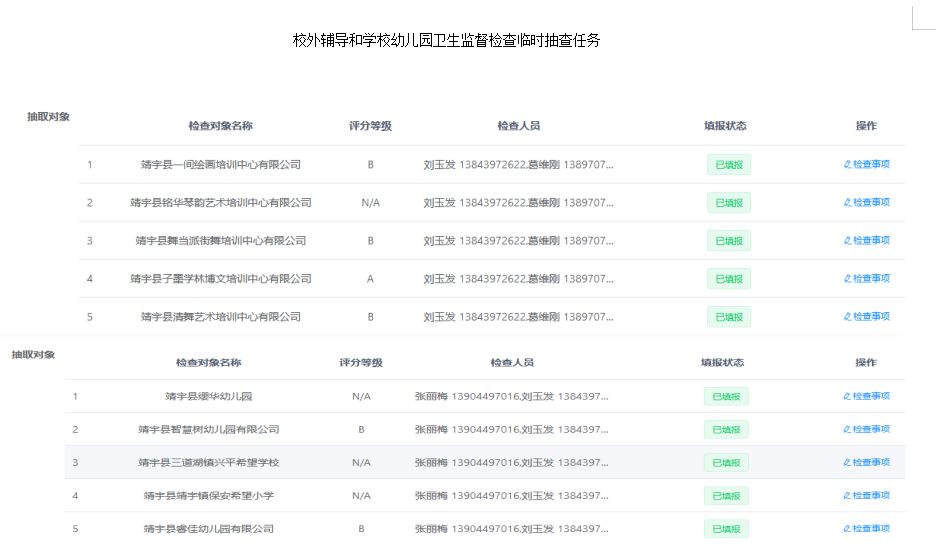Click 已填报 badge for 靖宇县睿佳幼儿园有限公司
Image resolution: width=946 pixels, height=557 pixels.
(726, 529)
